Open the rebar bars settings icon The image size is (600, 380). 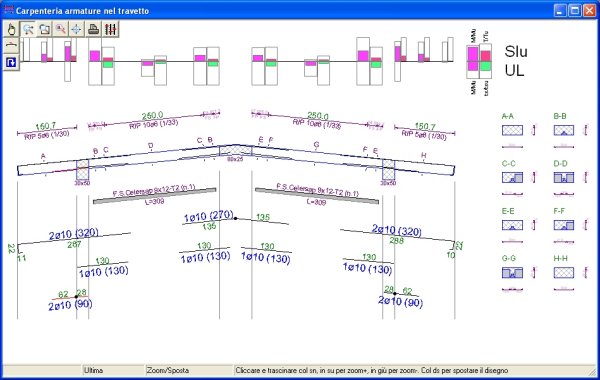coord(110,29)
